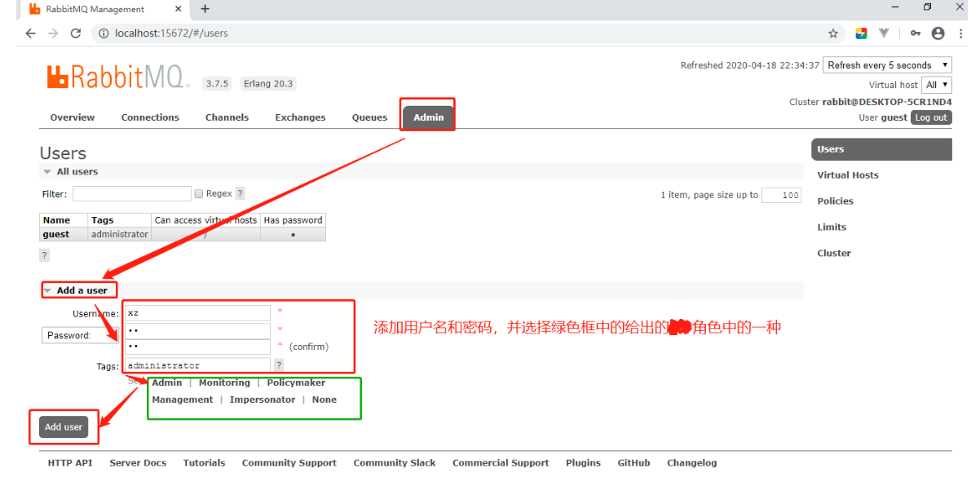Click the browser forward arrow
Viewport: 980px width, 495px height.
53,33
